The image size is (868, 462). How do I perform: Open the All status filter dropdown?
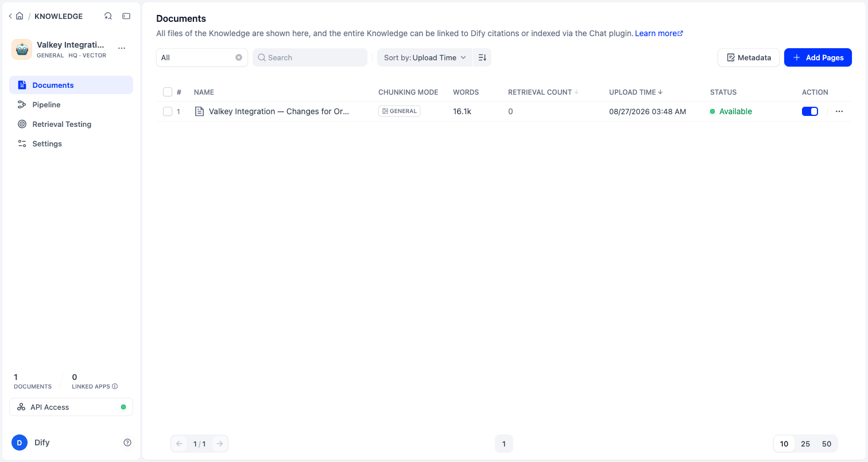click(202, 57)
